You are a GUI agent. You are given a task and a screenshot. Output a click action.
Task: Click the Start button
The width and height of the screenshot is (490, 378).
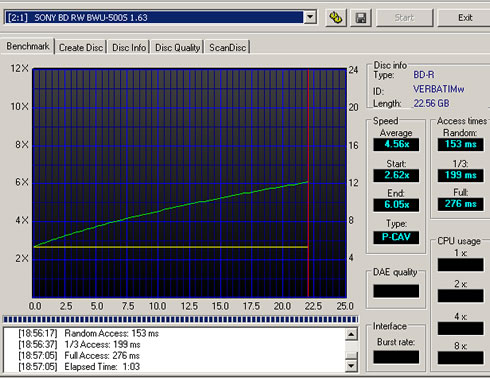click(x=404, y=18)
